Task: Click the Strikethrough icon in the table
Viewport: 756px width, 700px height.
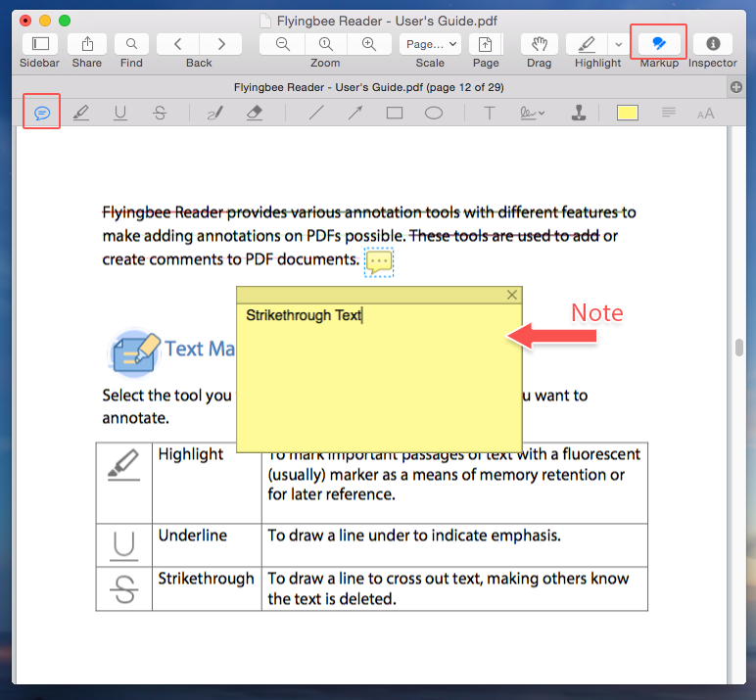Action: (x=124, y=589)
